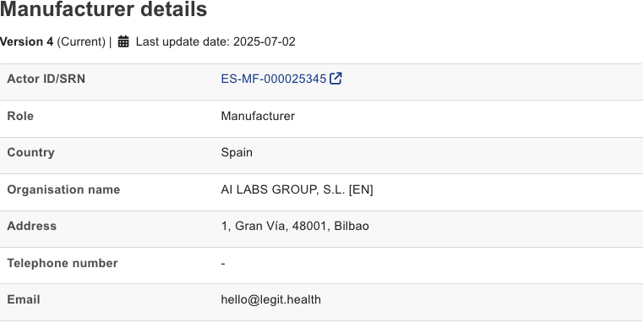Viewport: 644px width, 323px height.
Task: Select the hello@legit.health email text
Action: pos(271,299)
